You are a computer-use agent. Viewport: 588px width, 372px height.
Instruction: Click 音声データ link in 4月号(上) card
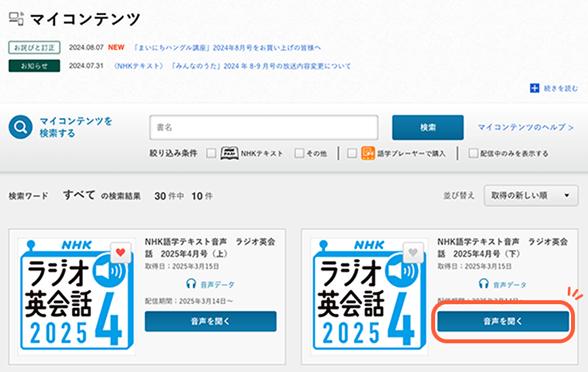pos(217,285)
